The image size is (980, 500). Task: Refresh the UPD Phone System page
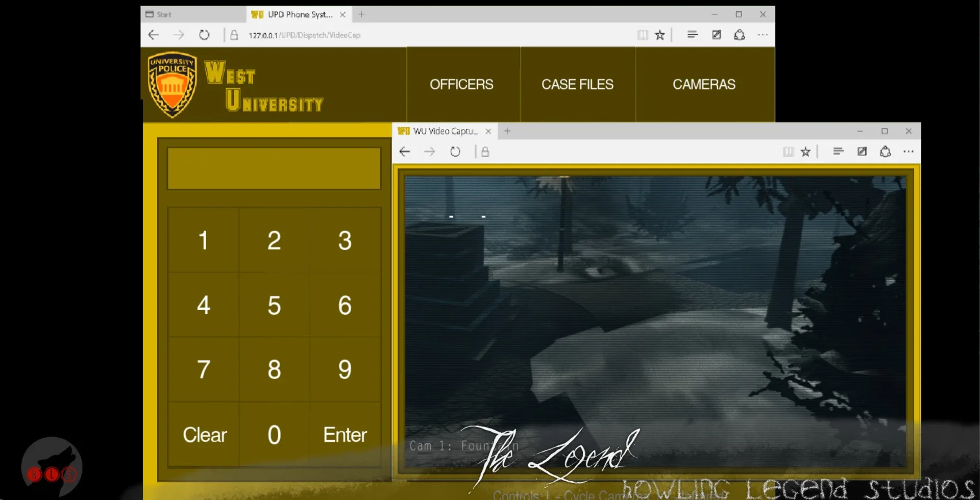[204, 35]
